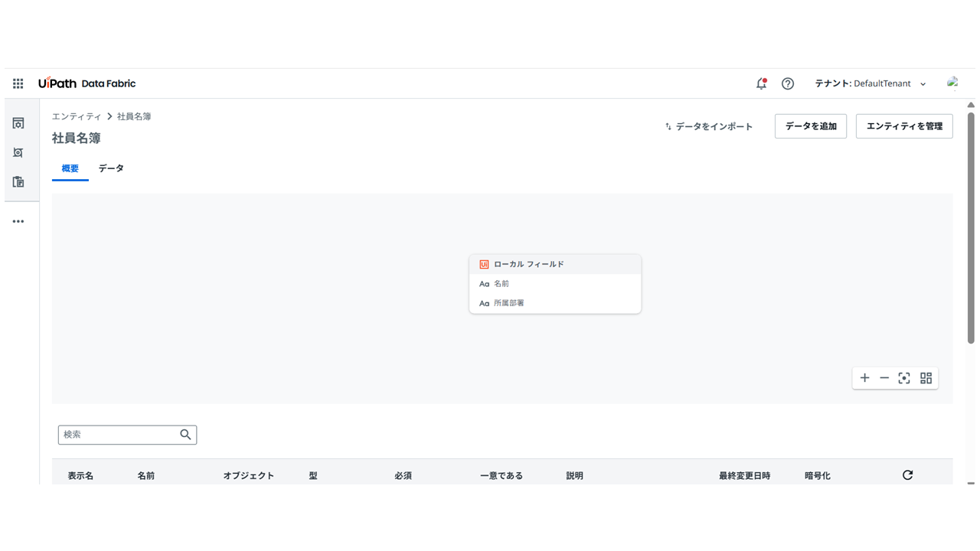The image size is (980, 551).
Task: Zoom in on the entity diagram
Action: coord(864,377)
